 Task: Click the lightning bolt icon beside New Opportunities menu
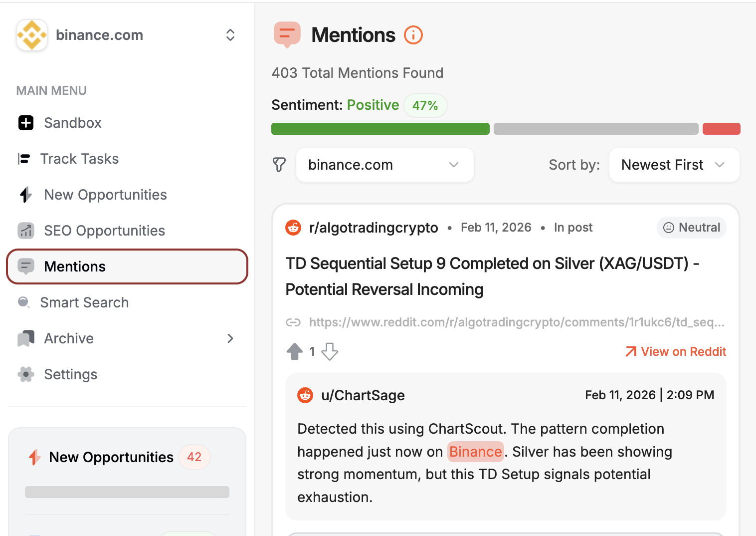point(26,195)
